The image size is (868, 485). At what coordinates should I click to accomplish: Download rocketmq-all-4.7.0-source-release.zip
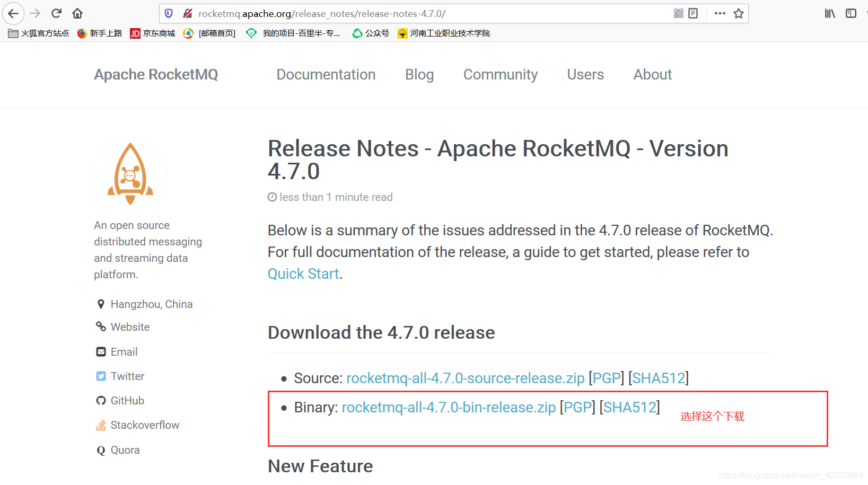[466, 378]
